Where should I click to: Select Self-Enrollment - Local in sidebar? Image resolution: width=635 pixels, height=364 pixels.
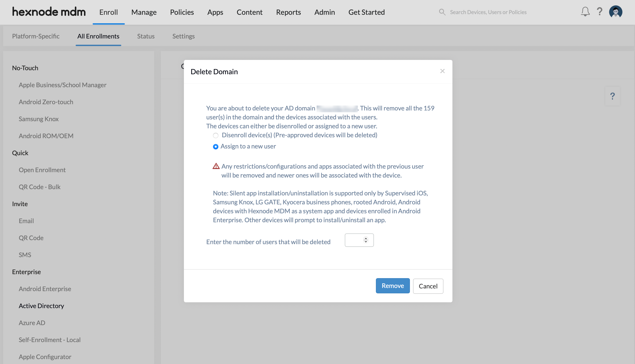click(49, 340)
